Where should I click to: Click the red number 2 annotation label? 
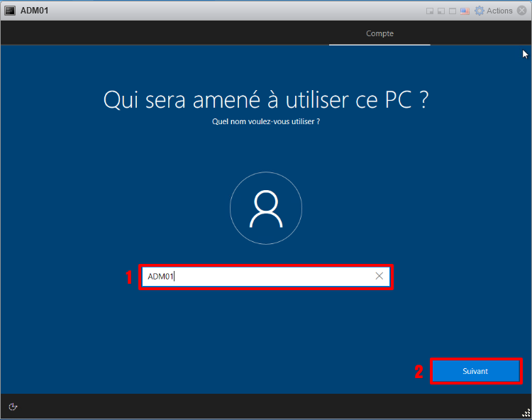(x=419, y=372)
